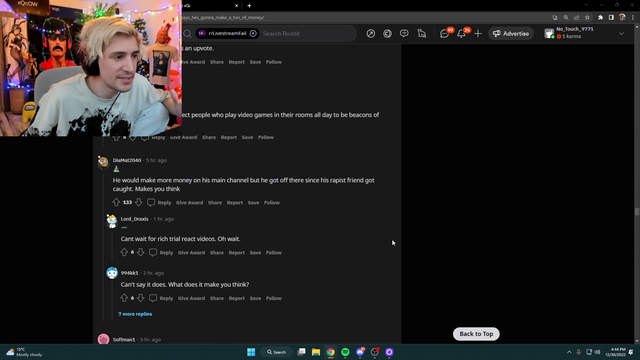Open the Reddit chat messages icon
Image resolution: width=640 pixels, height=360 pixels.
444,33
